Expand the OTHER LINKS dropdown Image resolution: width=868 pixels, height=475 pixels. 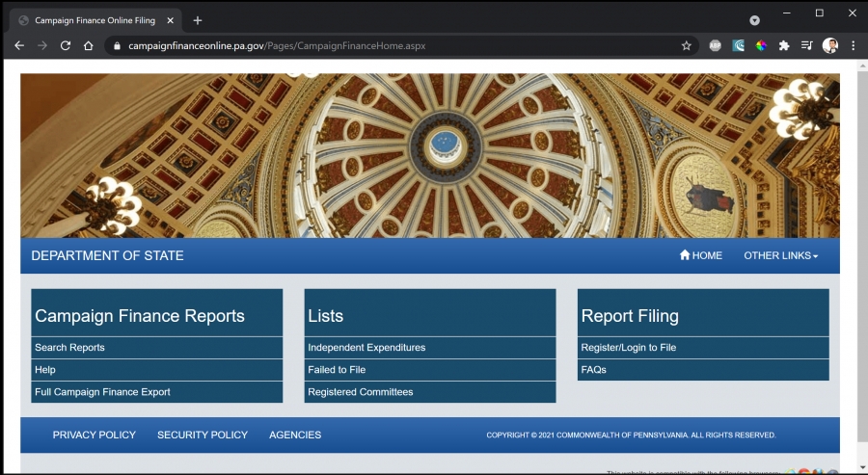point(780,255)
